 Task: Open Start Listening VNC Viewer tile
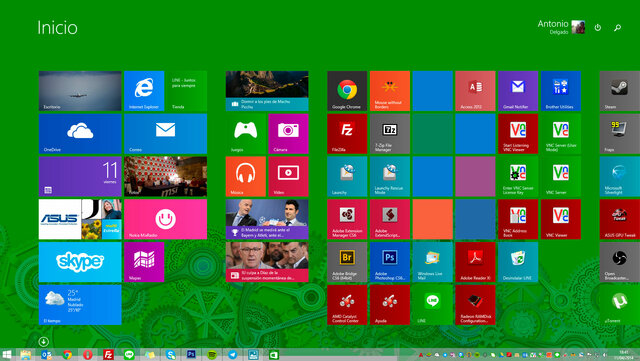[x=518, y=134]
